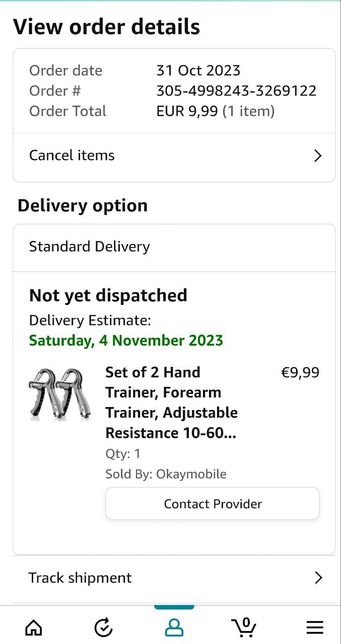
Task: Tap the Sold By: Okaymobile seller text
Action: [166, 474]
